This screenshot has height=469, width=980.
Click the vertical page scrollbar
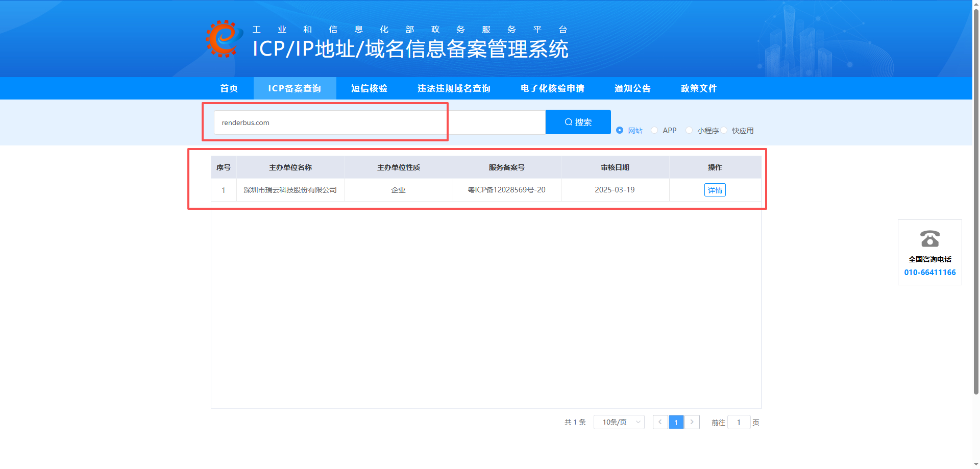click(x=976, y=202)
